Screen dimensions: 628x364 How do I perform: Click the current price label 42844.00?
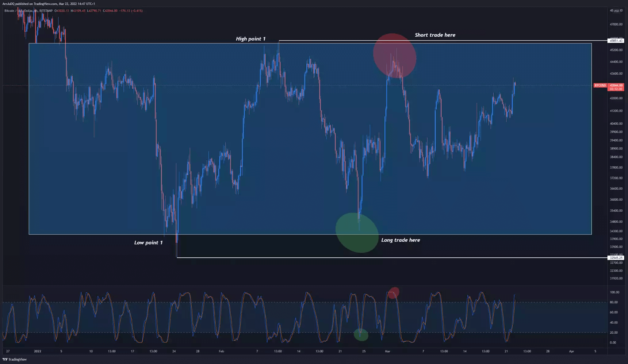(616, 85)
